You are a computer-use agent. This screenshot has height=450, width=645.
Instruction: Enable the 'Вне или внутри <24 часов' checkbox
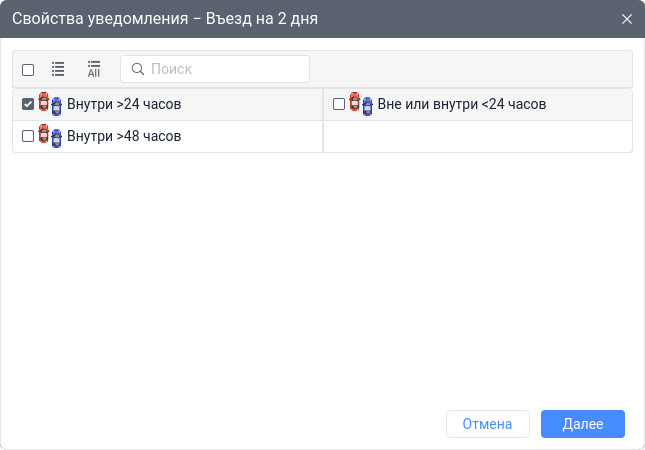[x=339, y=104]
